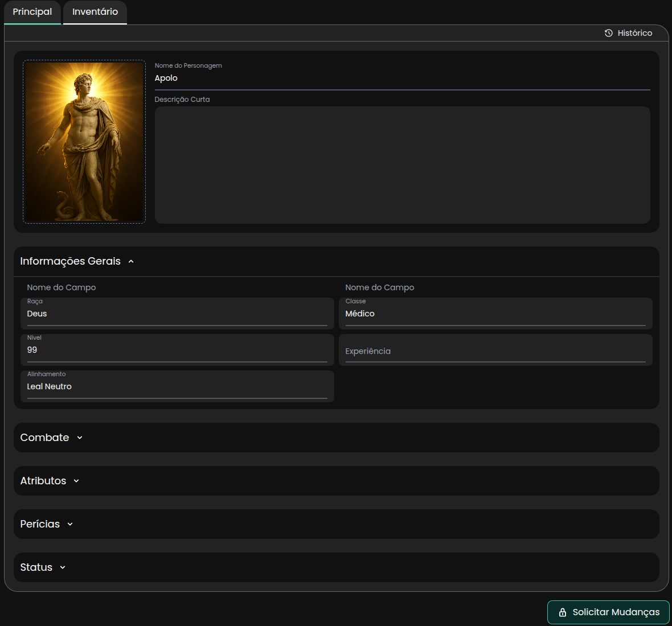The height and width of the screenshot is (626, 672).
Task: Expand the Status section
Action: (63, 567)
